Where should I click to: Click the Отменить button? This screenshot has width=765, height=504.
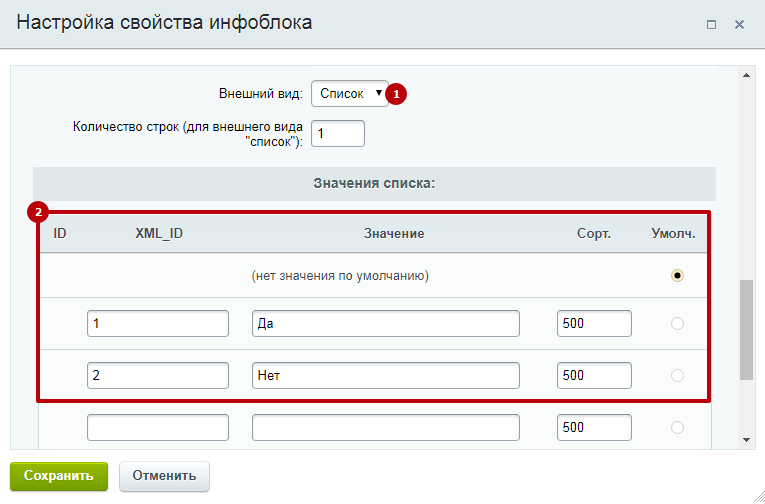point(164,476)
